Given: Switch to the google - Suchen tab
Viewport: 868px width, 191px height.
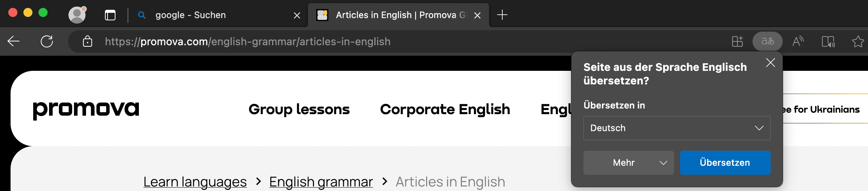Looking at the screenshot, I should (x=191, y=15).
